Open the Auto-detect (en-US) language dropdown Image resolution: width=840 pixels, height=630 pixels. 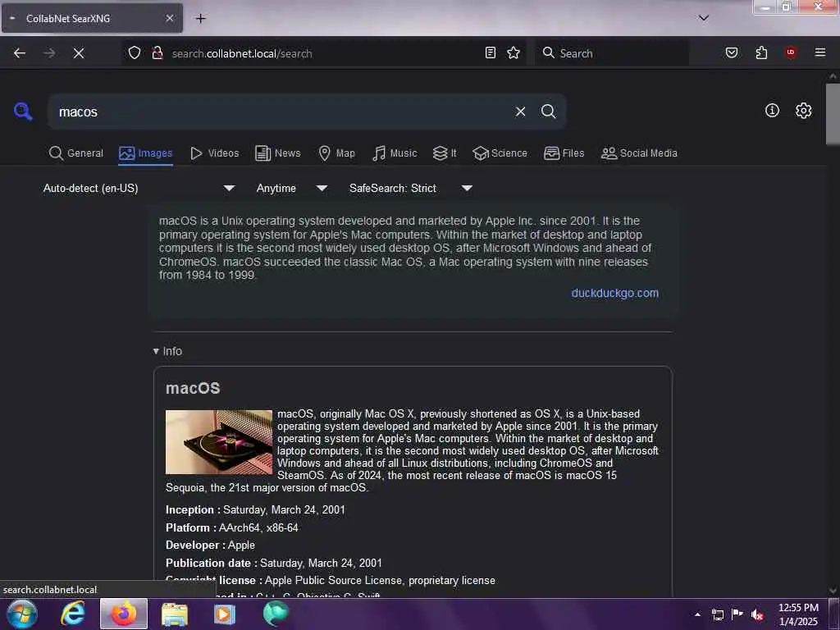click(x=139, y=188)
